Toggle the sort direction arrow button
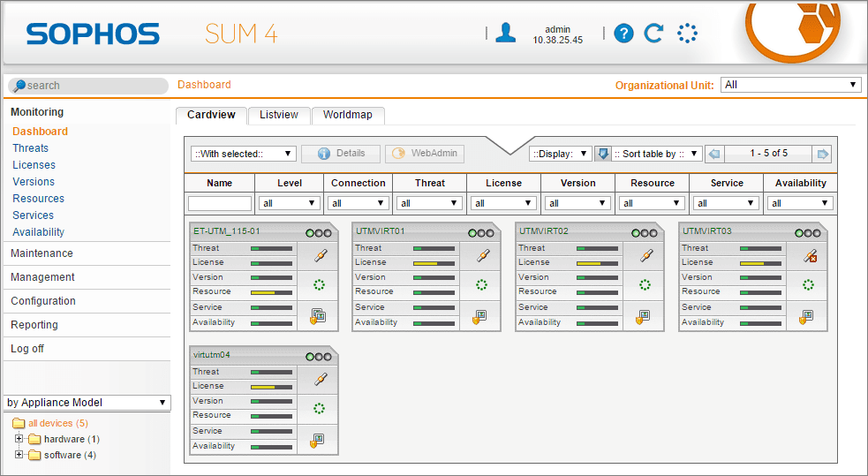The width and height of the screenshot is (868, 476). pos(602,154)
